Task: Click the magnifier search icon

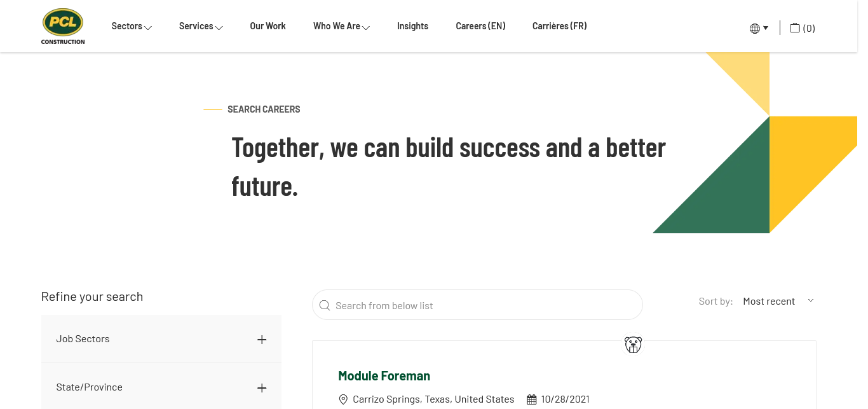Action: [325, 305]
